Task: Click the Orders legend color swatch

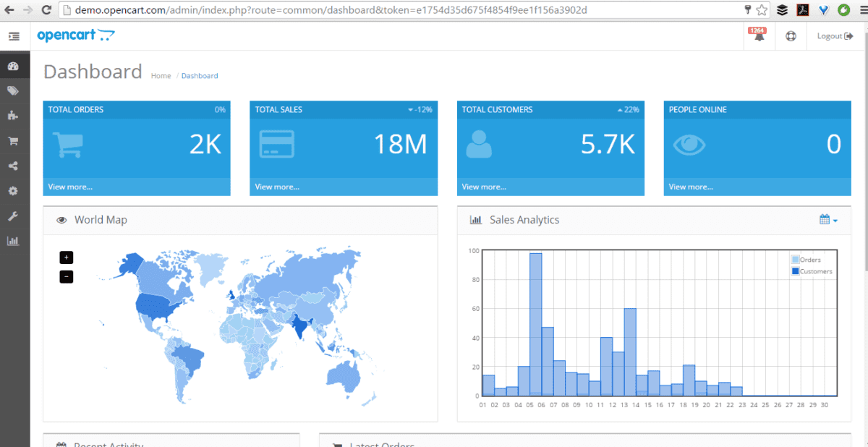Action: point(796,260)
